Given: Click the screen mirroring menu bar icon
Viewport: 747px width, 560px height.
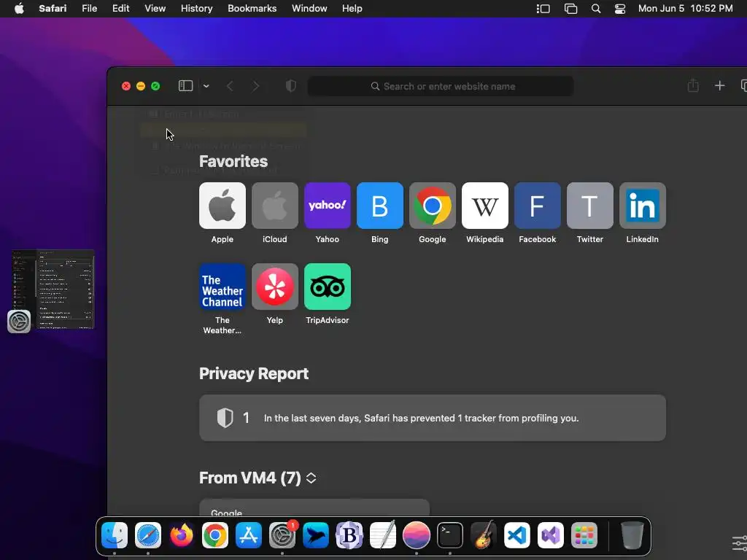Looking at the screenshot, I should click(x=570, y=9).
